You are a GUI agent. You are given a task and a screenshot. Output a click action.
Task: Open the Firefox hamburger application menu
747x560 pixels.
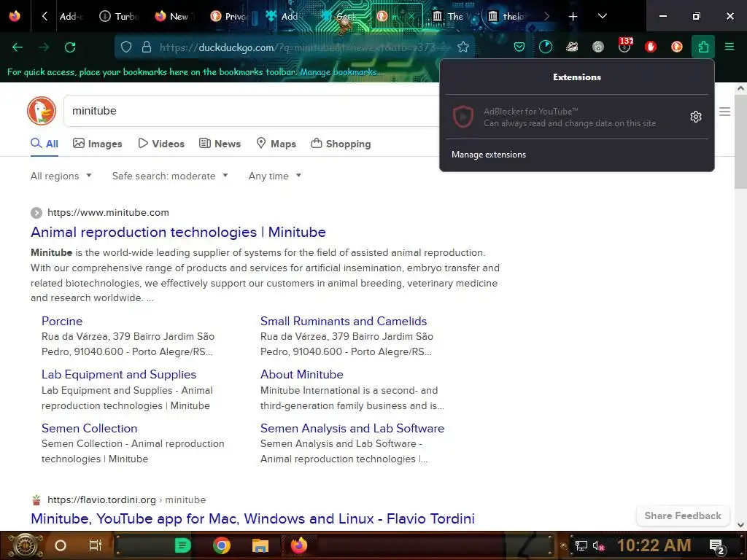click(x=729, y=47)
